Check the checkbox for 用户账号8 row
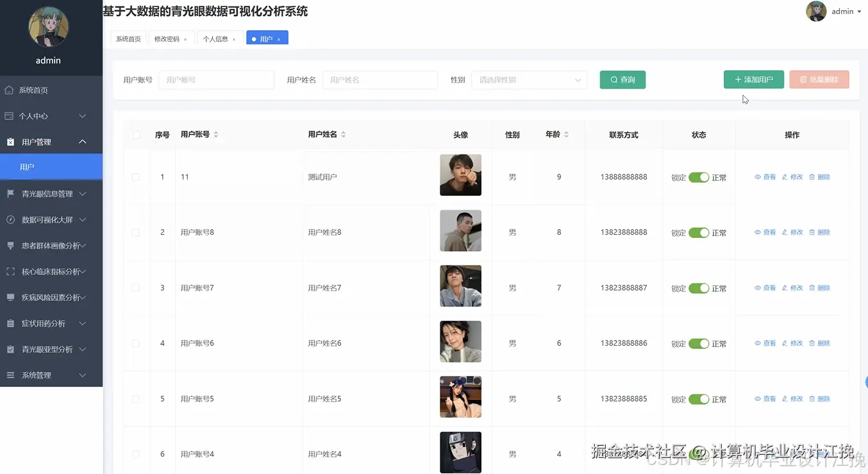Screen dimensions: 868x474 click(135, 232)
